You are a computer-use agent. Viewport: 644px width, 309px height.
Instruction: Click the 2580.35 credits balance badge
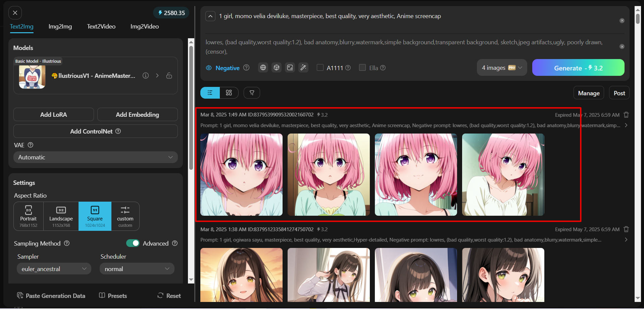tap(171, 13)
